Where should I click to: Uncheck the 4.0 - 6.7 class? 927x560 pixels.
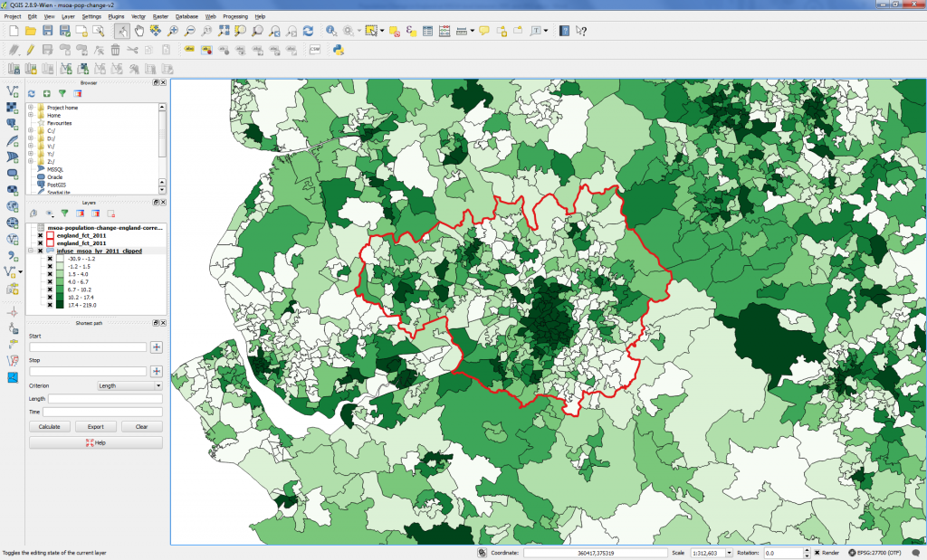point(50,281)
